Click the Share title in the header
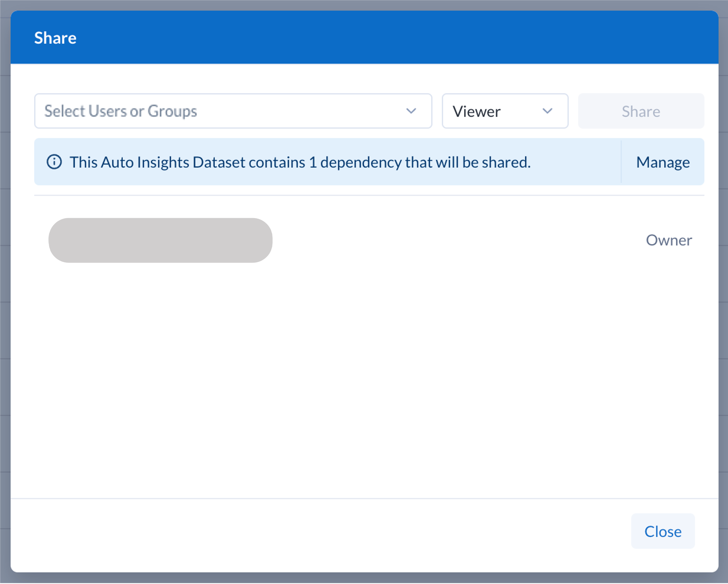The width and height of the screenshot is (728, 584). (x=55, y=38)
